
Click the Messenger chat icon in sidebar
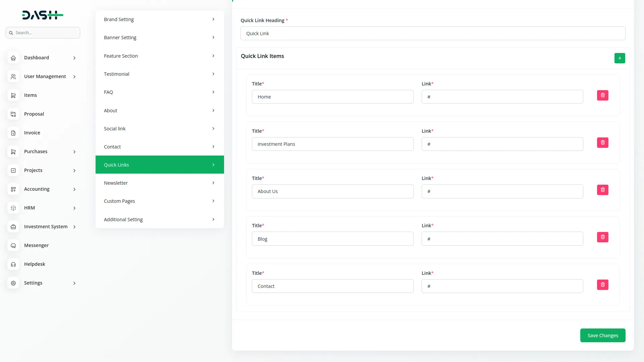click(13, 246)
